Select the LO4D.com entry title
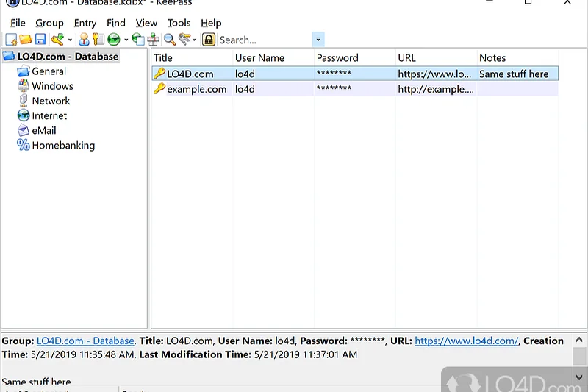Viewport: 588px width, 392px height. click(190, 74)
